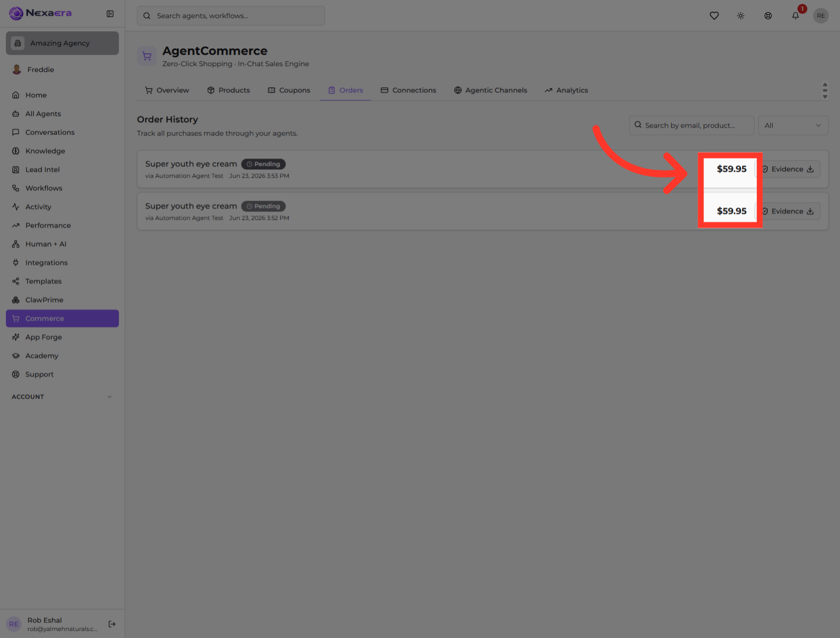The width and height of the screenshot is (840, 638).
Task: Open Lead Intel page
Action: pos(62,169)
